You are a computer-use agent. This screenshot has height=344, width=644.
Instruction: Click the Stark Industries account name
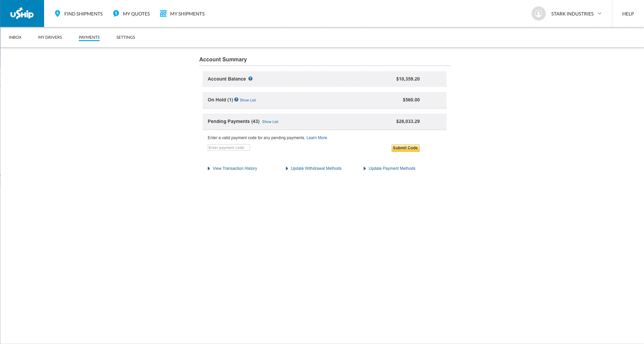(572, 14)
